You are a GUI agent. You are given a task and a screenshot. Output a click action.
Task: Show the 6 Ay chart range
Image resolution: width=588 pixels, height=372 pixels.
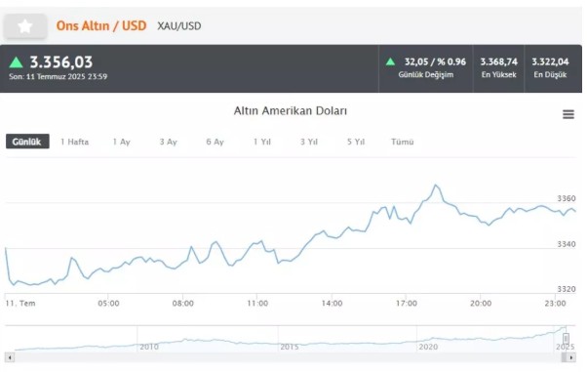click(215, 142)
